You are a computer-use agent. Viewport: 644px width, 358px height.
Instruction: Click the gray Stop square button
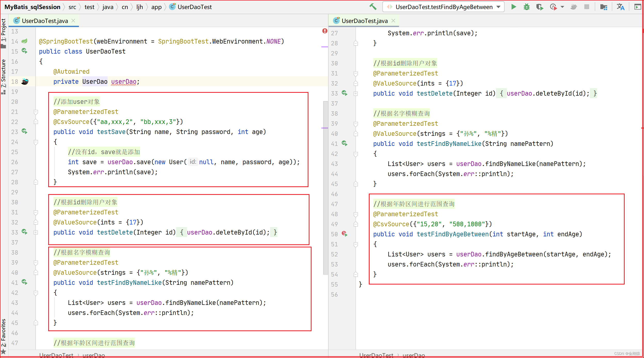point(587,7)
